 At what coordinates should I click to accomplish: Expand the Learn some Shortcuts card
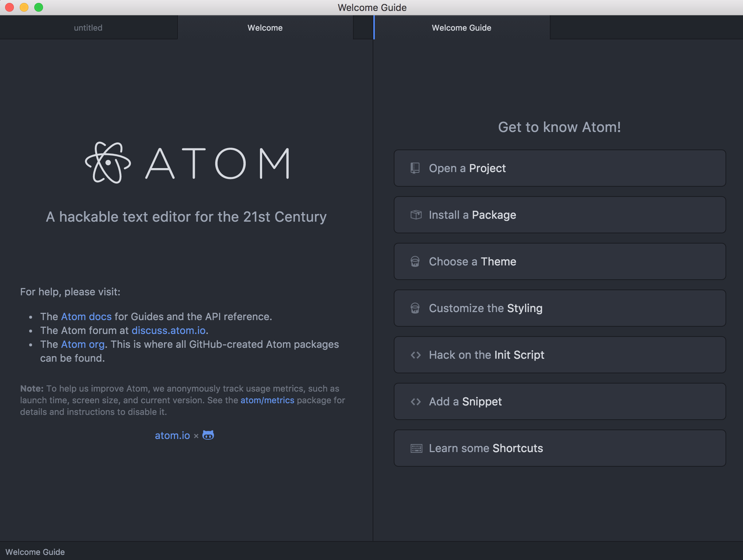[x=559, y=448]
